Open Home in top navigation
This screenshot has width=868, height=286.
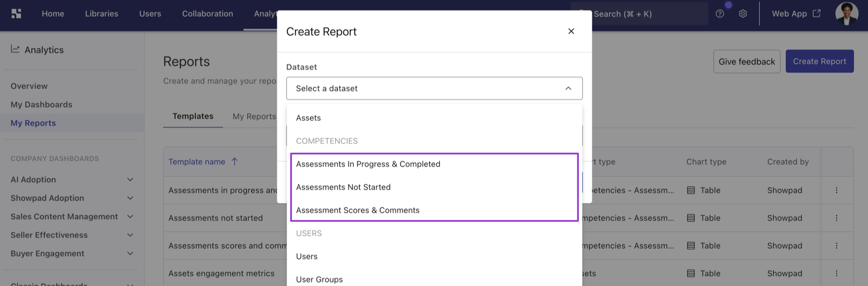tap(53, 14)
